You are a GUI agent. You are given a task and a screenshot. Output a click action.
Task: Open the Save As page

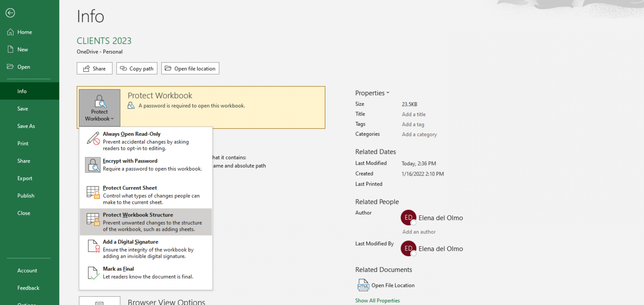pyautogui.click(x=26, y=126)
